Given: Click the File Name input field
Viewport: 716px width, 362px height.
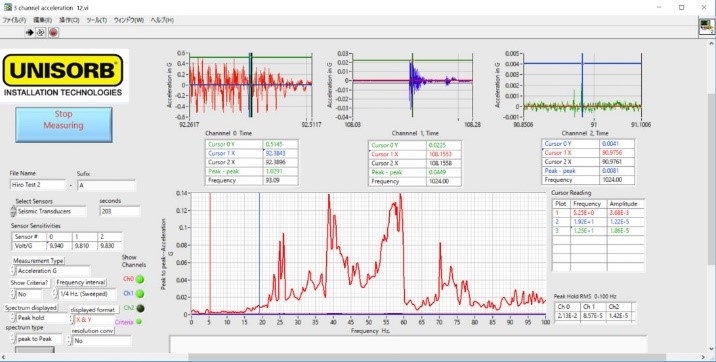Looking at the screenshot, I should coord(39,185).
